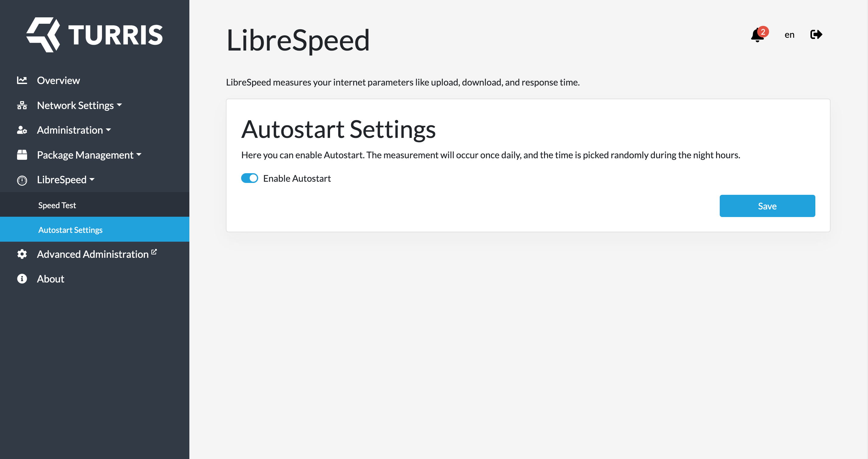Expand the Network Settings menu
This screenshot has width=868, height=459.
click(x=79, y=105)
